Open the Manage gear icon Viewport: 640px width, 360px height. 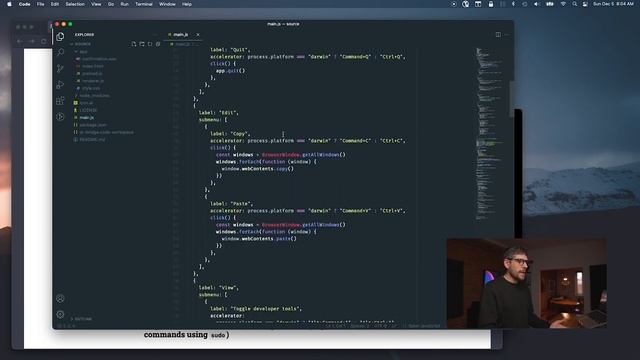[60, 314]
